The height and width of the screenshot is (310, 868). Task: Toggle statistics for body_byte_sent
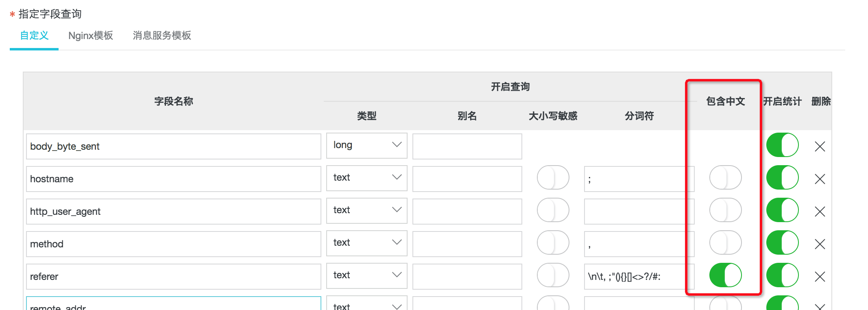point(783,145)
